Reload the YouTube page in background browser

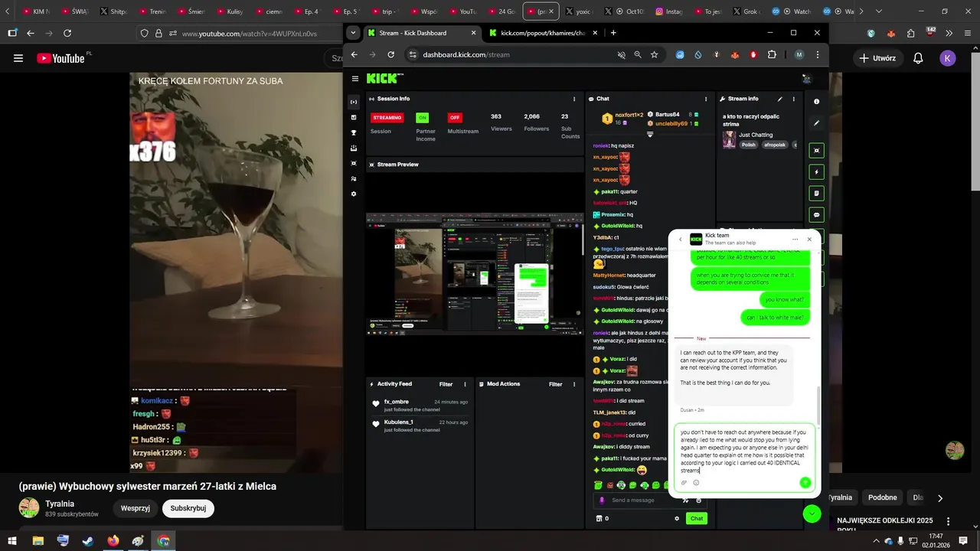click(67, 33)
